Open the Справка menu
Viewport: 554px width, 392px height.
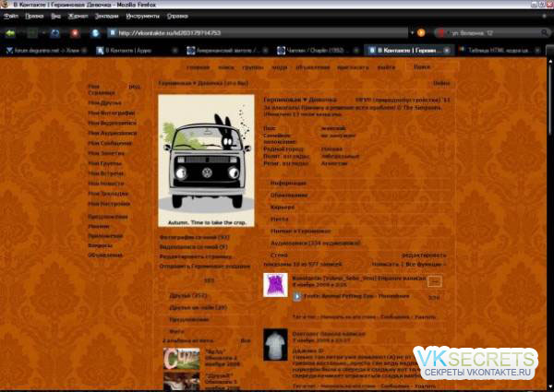177,16
